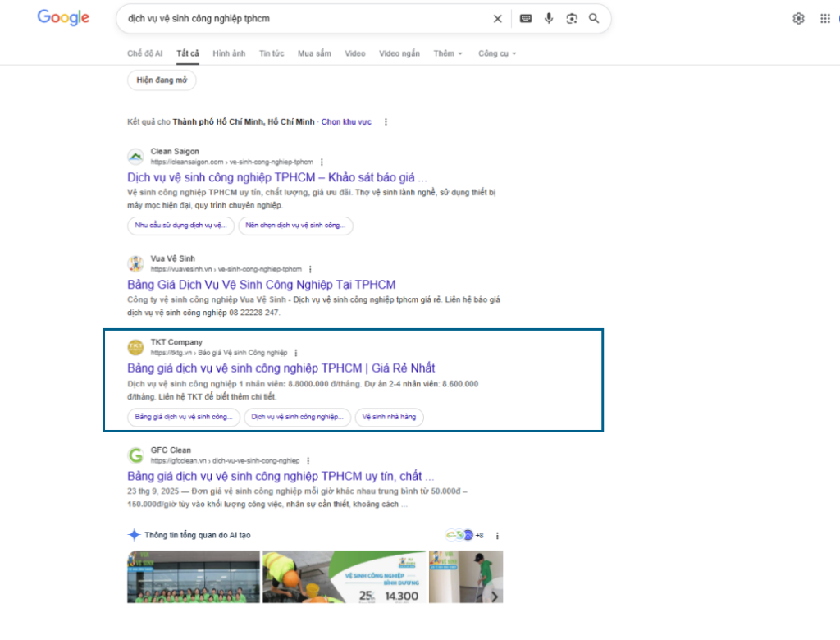Screen dimensions: 840x640
Task: Open three-dot menu for TKT Company result
Action: tap(296, 353)
